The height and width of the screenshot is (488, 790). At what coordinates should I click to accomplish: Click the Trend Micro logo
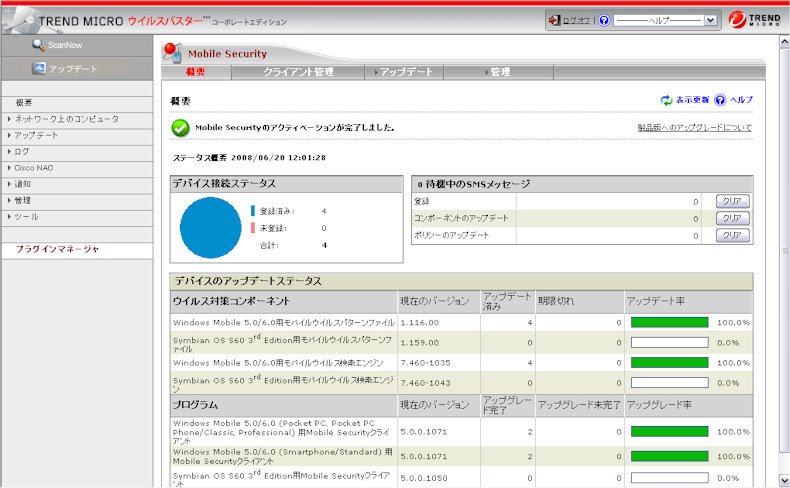pos(754,20)
